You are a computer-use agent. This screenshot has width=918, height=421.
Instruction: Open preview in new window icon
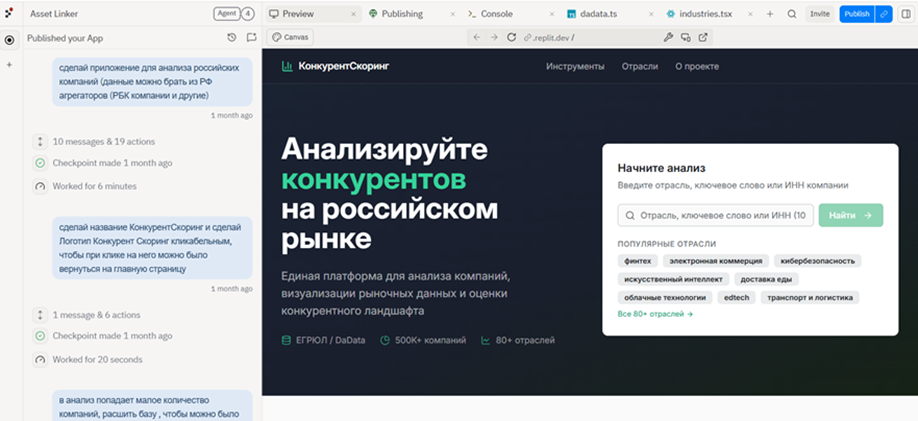click(x=703, y=37)
